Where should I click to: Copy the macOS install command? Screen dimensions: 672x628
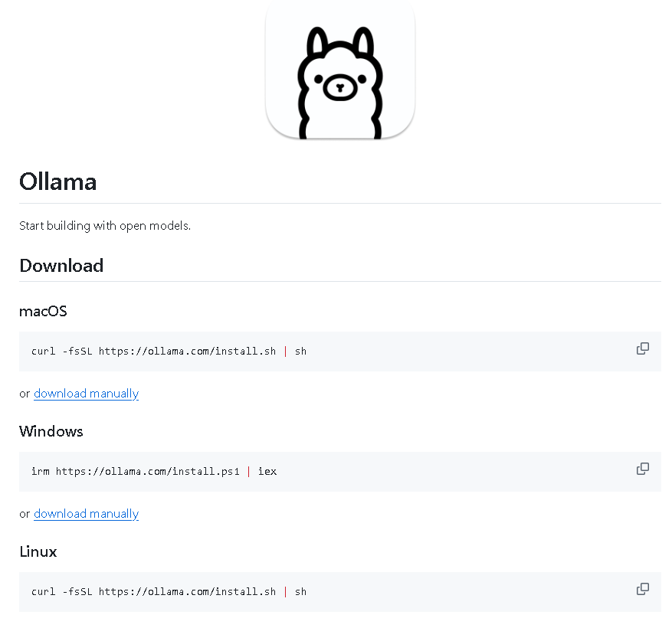pyautogui.click(x=642, y=348)
